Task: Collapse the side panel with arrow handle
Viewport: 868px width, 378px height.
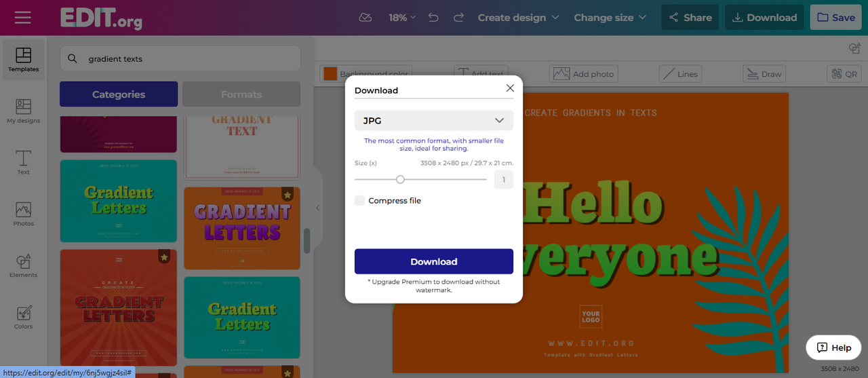Action: pos(317,208)
